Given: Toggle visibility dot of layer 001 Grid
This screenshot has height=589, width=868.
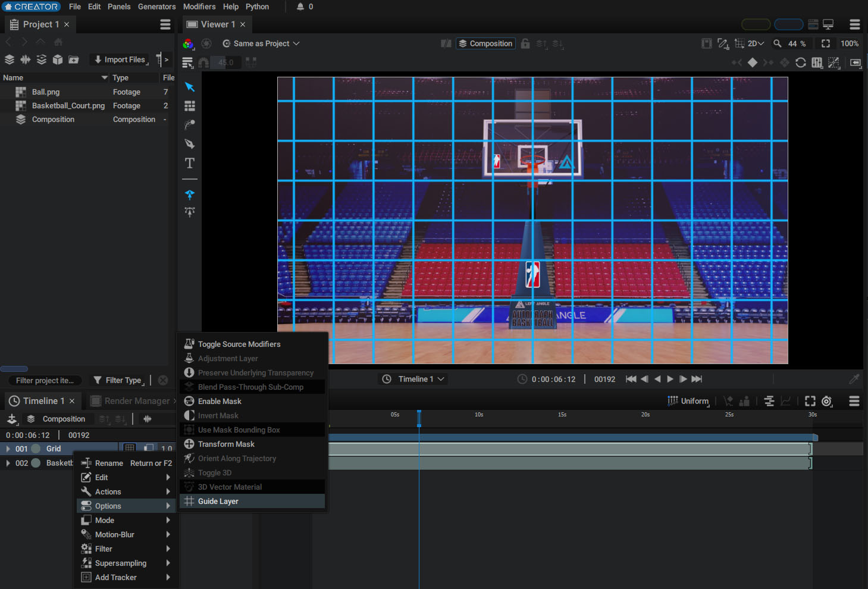Looking at the screenshot, I should [36, 449].
